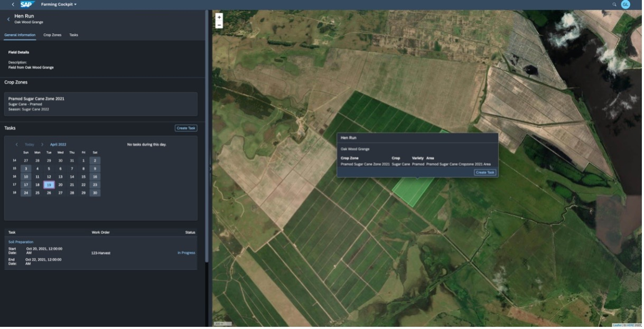Screen dimensions: 644x329
Task: Select April 19 in the calendar
Action: click(49, 184)
